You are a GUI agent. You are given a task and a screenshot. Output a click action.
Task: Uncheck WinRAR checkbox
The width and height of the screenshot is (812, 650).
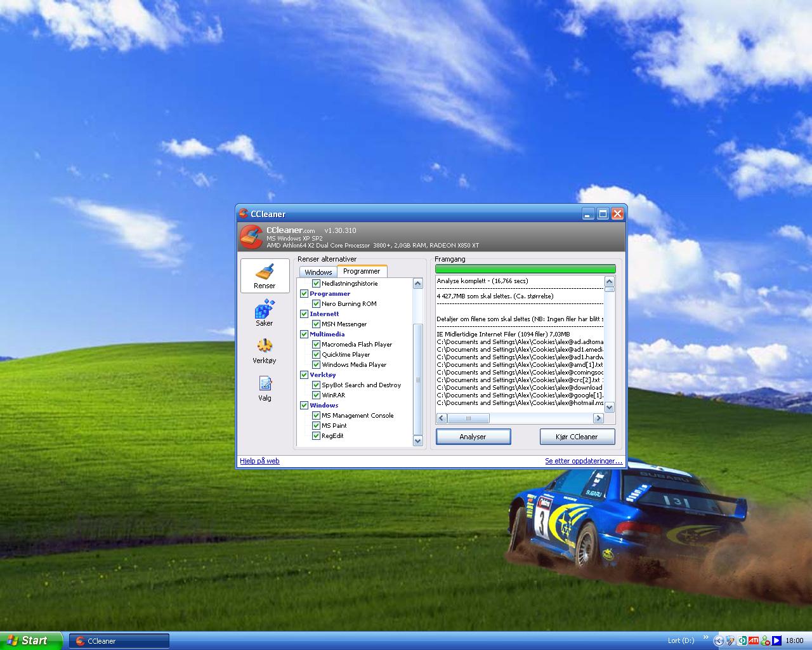pos(316,395)
